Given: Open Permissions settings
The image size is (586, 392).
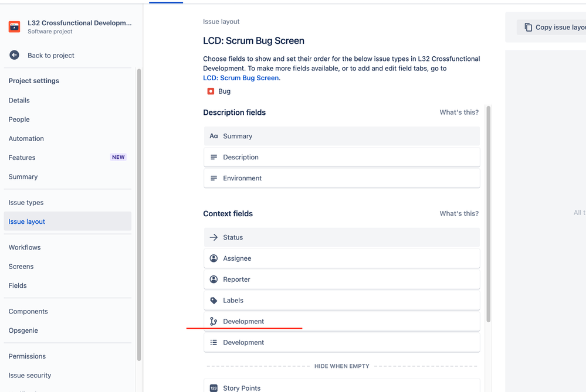Looking at the screenshot, I should tap(28, 356).
